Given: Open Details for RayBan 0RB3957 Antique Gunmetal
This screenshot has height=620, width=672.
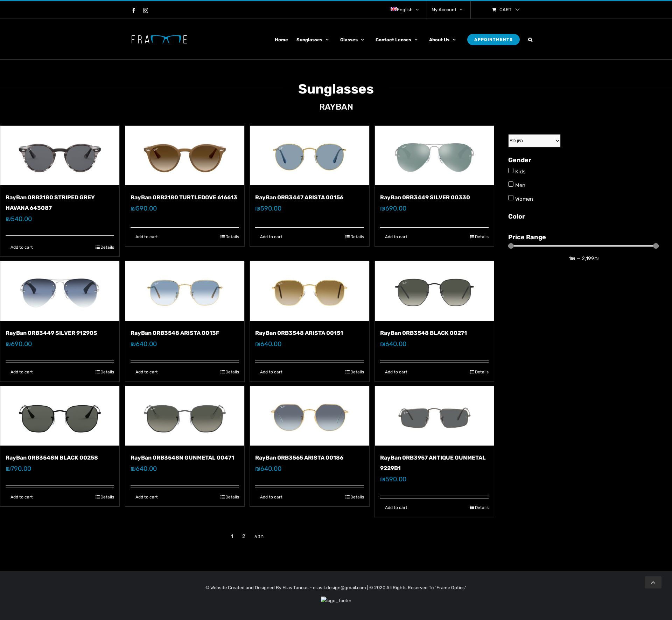Looking at the screenshot, I should (479, 508).
